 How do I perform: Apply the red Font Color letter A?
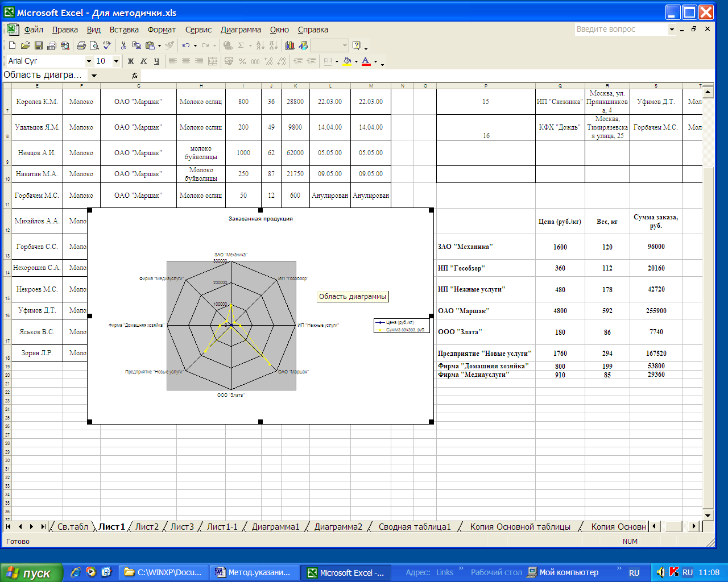click(x=366, y=61)
